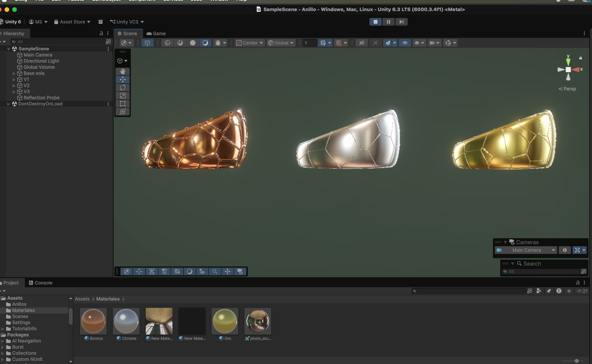
Task: Stop play mode with the Stop button
Action: [376, 22]
